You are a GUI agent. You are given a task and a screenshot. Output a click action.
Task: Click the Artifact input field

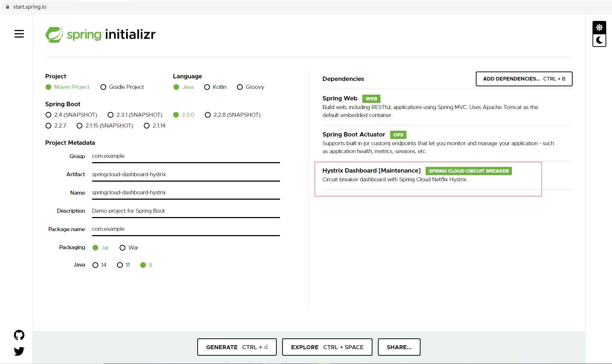[x=186, y=174]
